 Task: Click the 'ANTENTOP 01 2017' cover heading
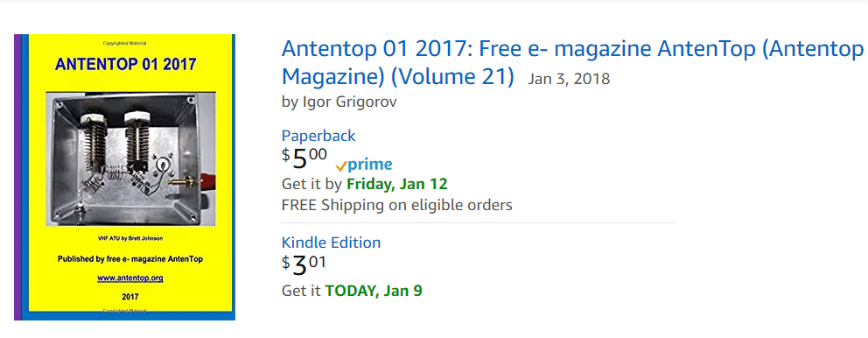[x=126, y=64]
